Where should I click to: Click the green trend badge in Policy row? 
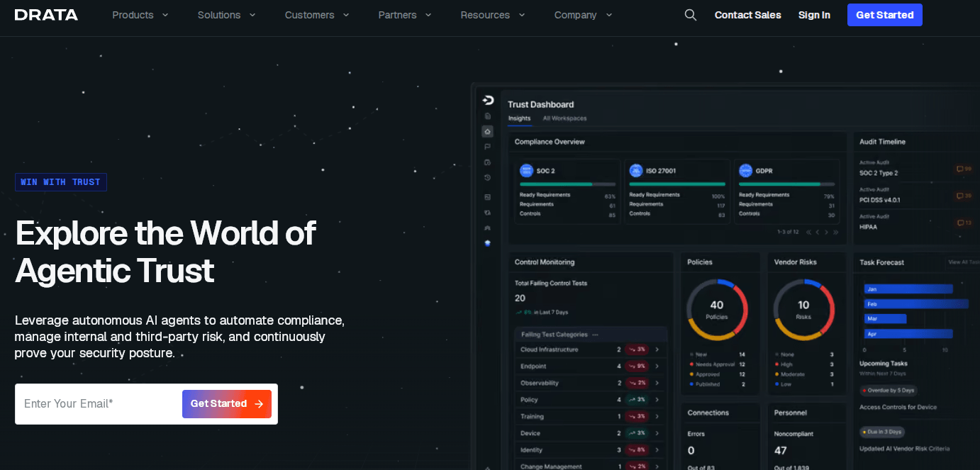coord(637,400)
